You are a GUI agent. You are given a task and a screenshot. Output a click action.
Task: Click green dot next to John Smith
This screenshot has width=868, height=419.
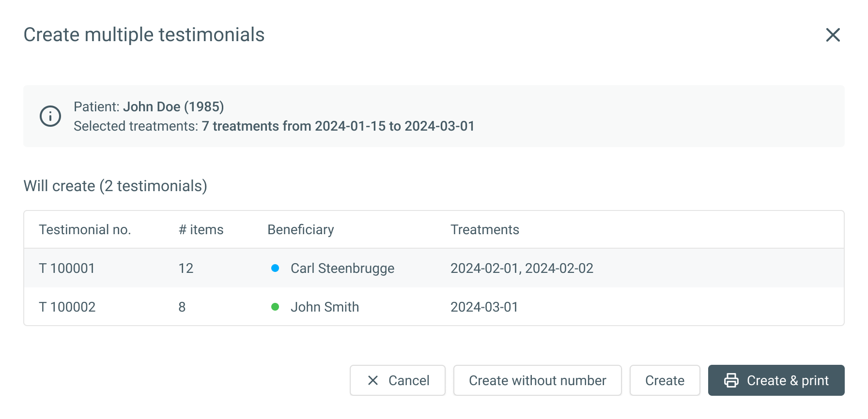pos(275,307)
